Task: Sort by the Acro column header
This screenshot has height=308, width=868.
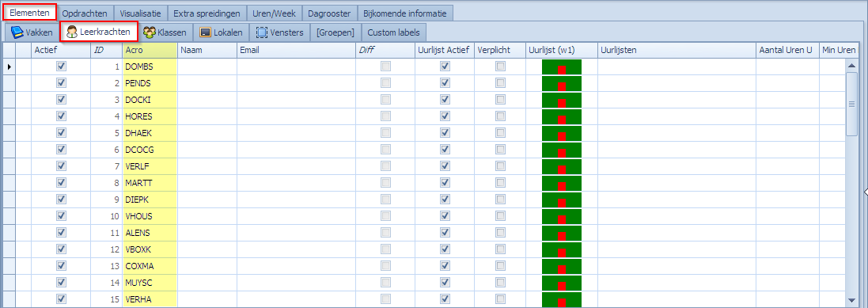Action: 150,50
